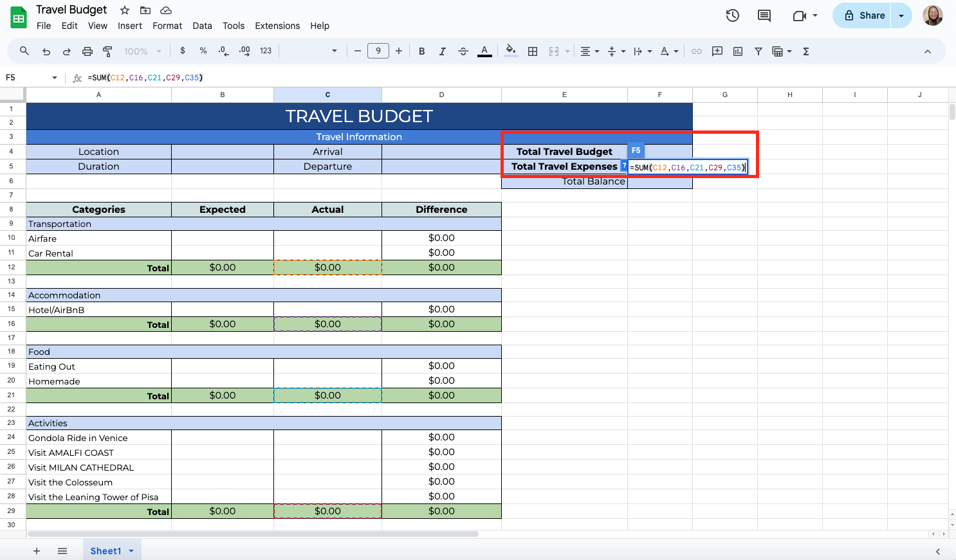Format selection as percent
This screenshot has width=956, height=560.
pos(203,51)
